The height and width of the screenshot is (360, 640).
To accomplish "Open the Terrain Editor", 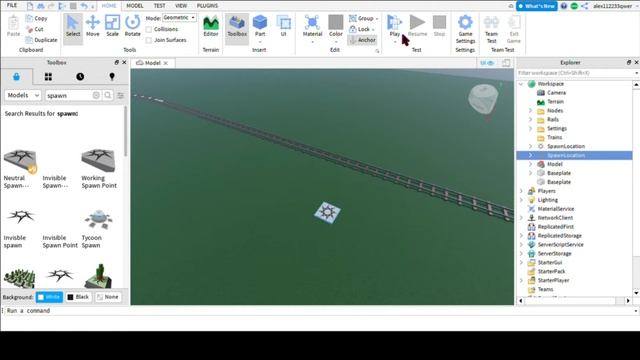I will (211, 27).
